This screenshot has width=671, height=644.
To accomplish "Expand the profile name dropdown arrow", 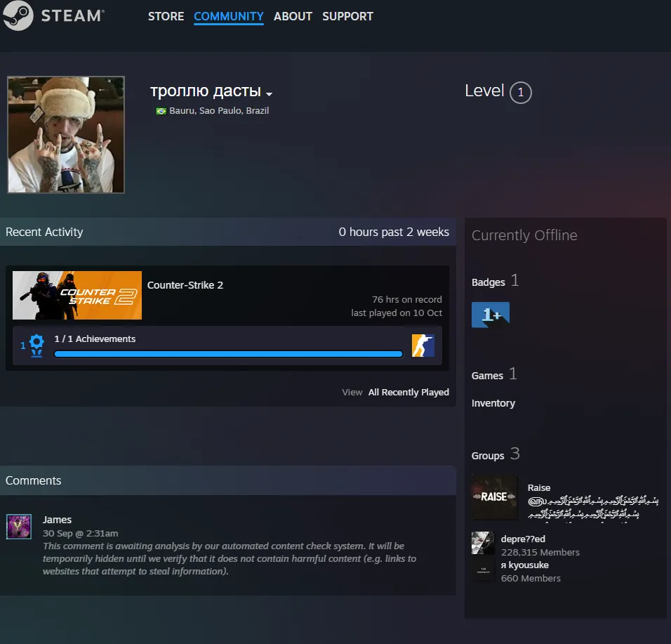I will 269,94.
